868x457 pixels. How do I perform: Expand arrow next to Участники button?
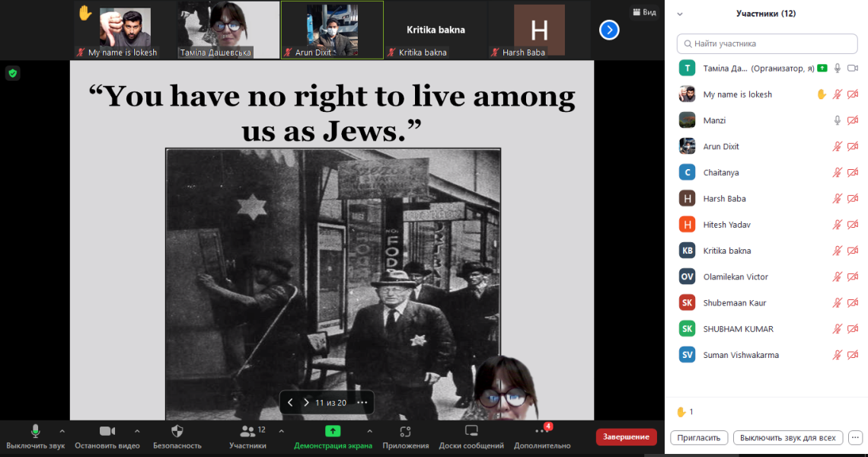pyautogui.click(x=281, y=431)
